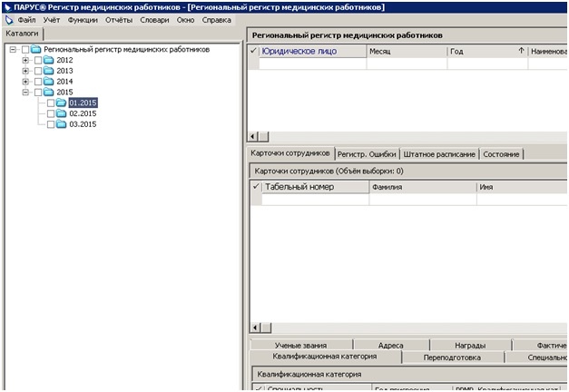The height and width of the screenshot is (392, 569).
Task: Click the folder icon of 2015
Action: pos(48,92)
